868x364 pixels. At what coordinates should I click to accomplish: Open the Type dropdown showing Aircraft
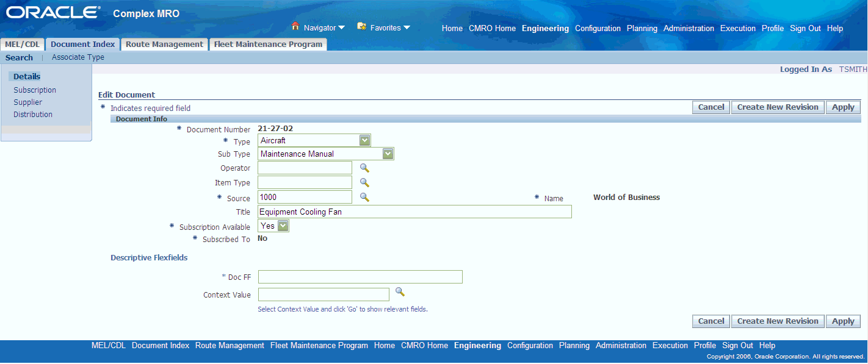(x=314, y=140)
